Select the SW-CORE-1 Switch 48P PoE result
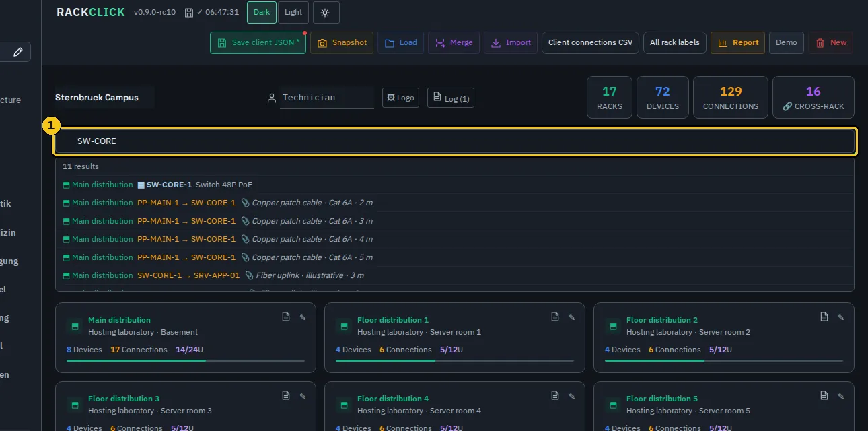Image resolution: width=868 pixels, height=431 pixels. click(455, 185)
